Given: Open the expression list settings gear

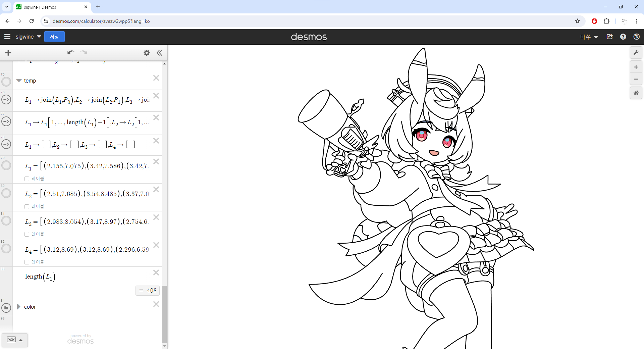Looking at the screenshot, I should click(x=147, y=53).
